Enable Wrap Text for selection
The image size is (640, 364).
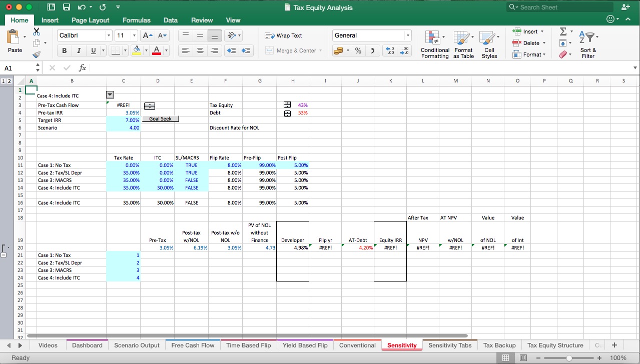click(285, 35)
